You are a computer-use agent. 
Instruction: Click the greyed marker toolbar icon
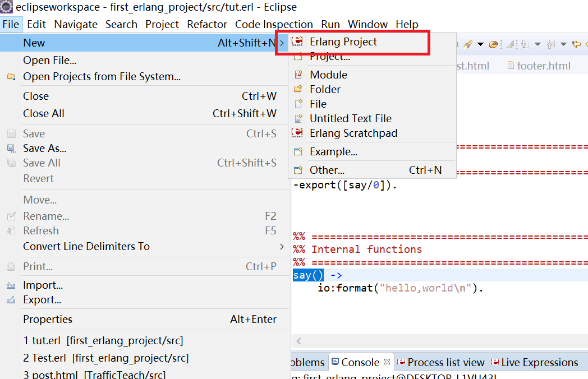pos(510,45)
